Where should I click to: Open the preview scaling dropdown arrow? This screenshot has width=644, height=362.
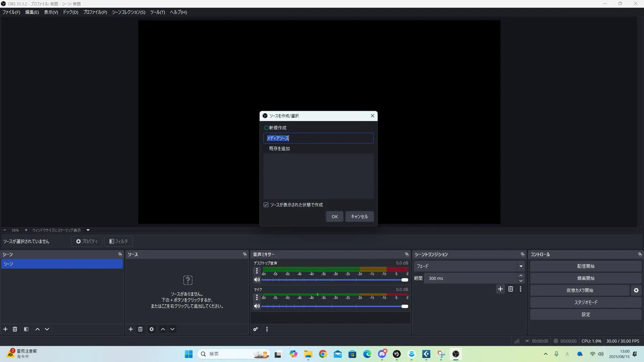[88, 230]
